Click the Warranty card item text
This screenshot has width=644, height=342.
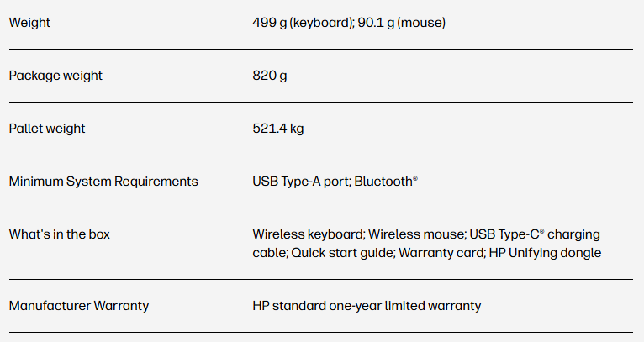coord(440,253)
